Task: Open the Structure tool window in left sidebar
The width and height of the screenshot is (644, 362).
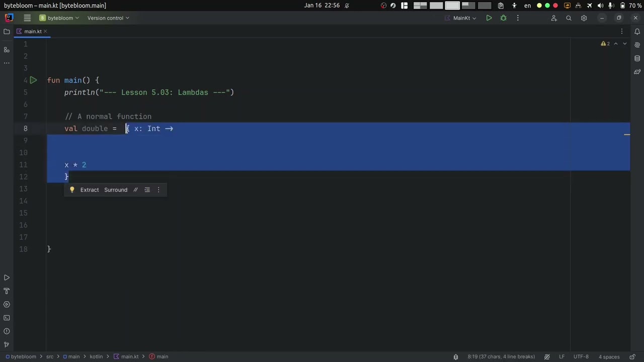Action: 7,50
